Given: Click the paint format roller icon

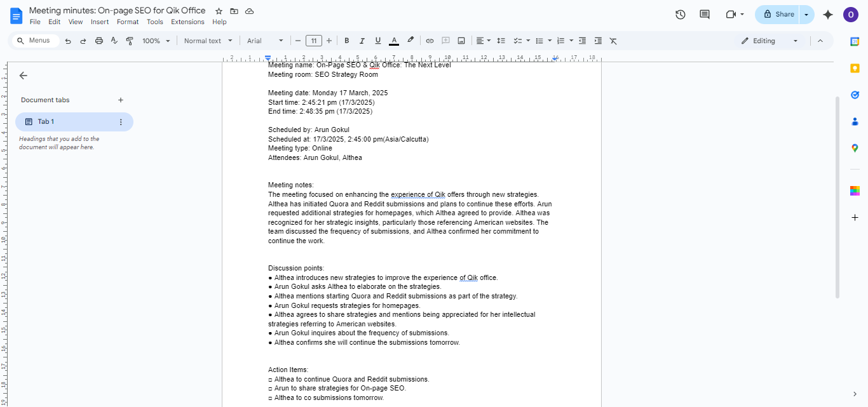Looking at the screenshot, I should coord(130,41).
